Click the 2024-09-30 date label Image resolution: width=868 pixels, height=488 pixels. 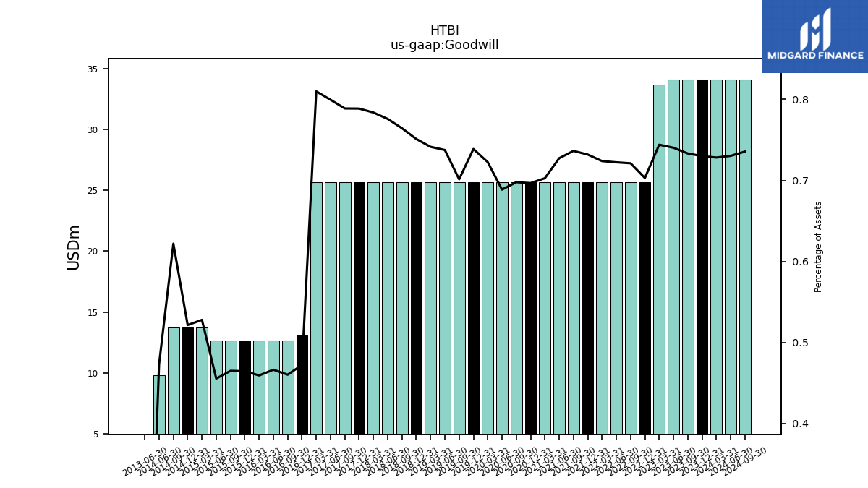[x=745, y=461]
